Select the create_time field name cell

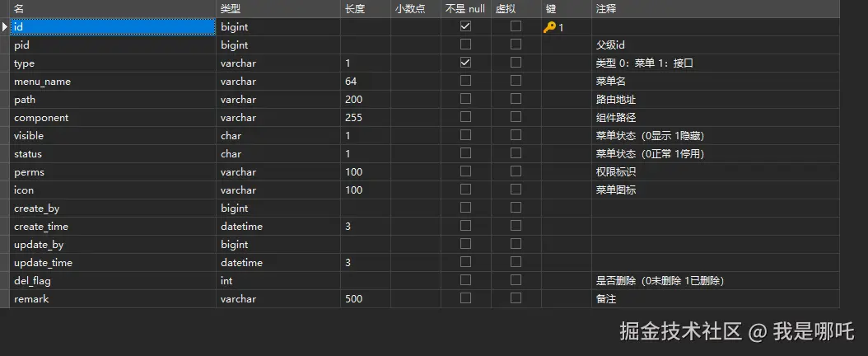tap(113, 227)
